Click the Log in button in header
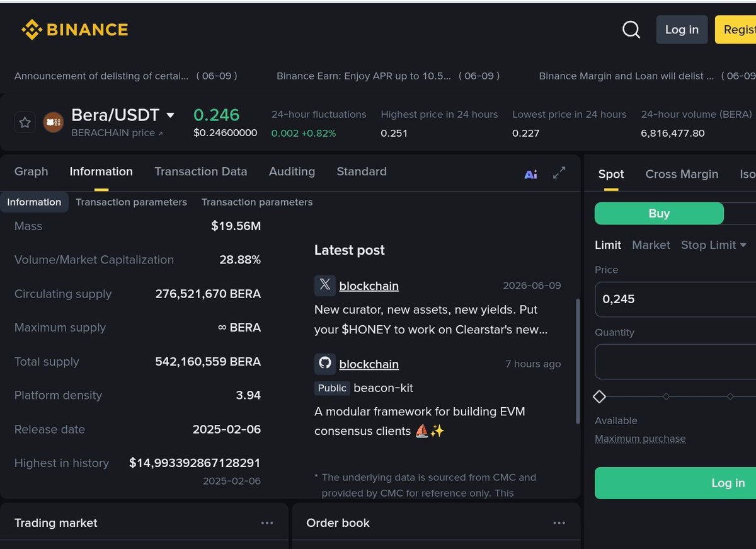Screen dimensions: 756x549 [682, 30]
